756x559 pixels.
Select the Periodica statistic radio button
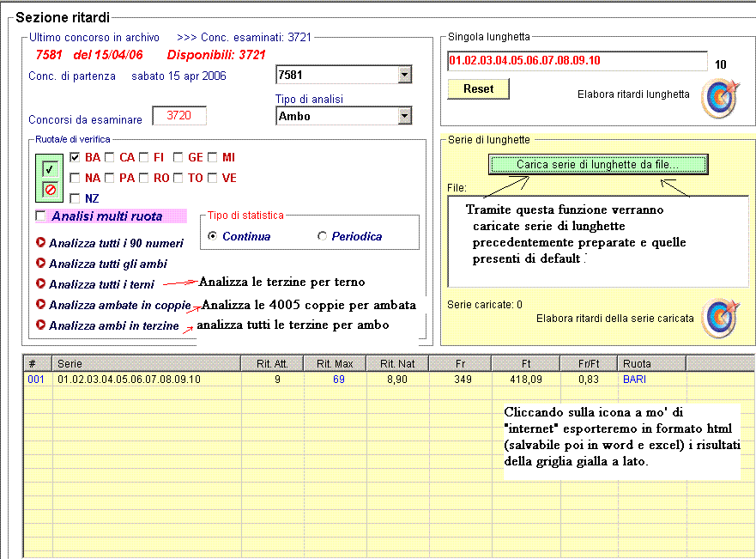tap(323, 236)
